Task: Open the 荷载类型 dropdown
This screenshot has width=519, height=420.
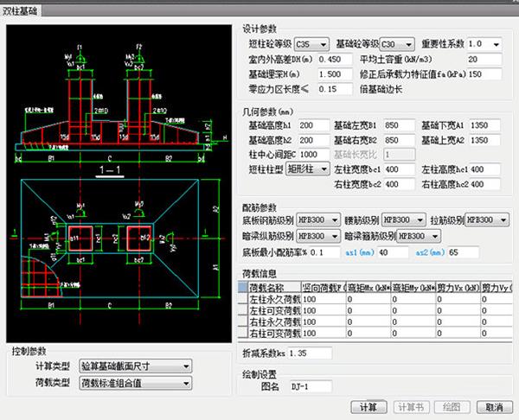Action: click(x=136, y=384)
